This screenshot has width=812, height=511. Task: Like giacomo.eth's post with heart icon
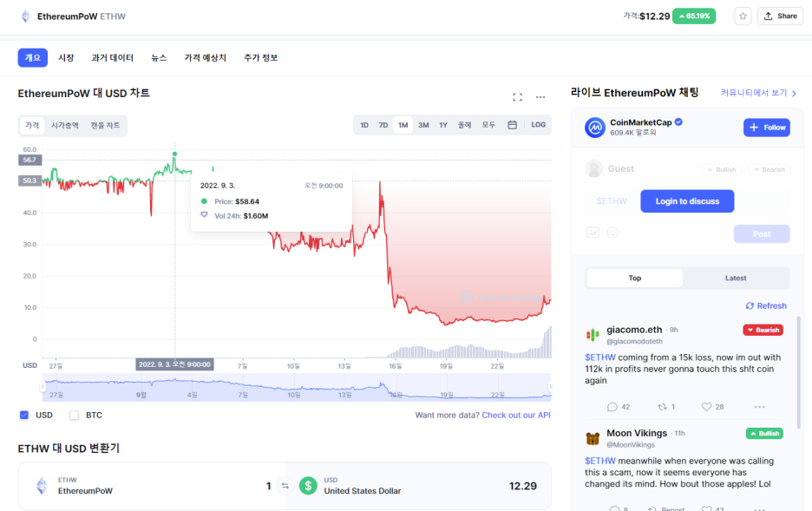click(706, 407)
